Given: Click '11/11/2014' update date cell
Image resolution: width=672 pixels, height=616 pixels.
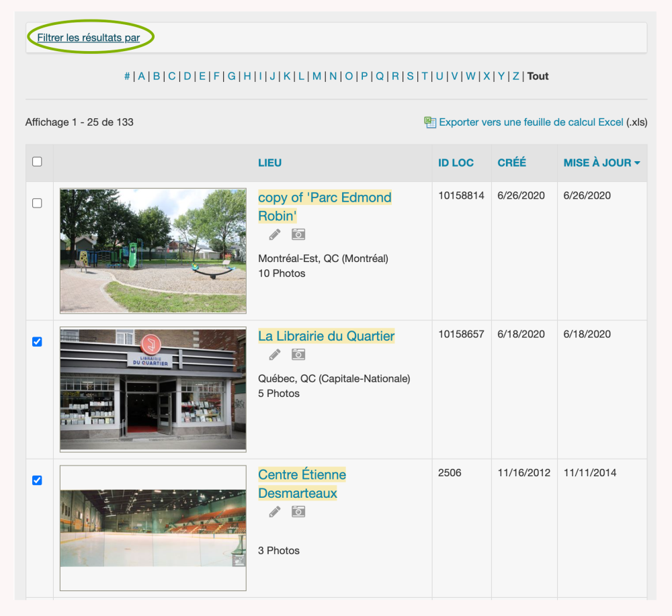Looking at the screenshot, I should (590, 473).
